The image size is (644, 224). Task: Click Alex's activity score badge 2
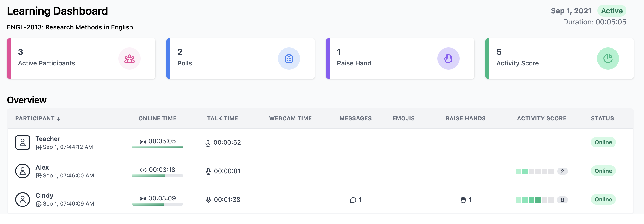pos(562,171)
